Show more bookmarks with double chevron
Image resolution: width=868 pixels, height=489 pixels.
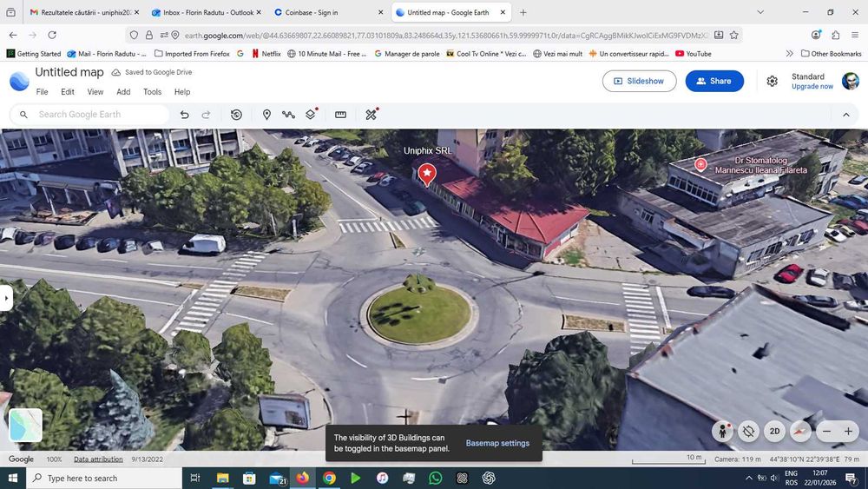(789, 54)
